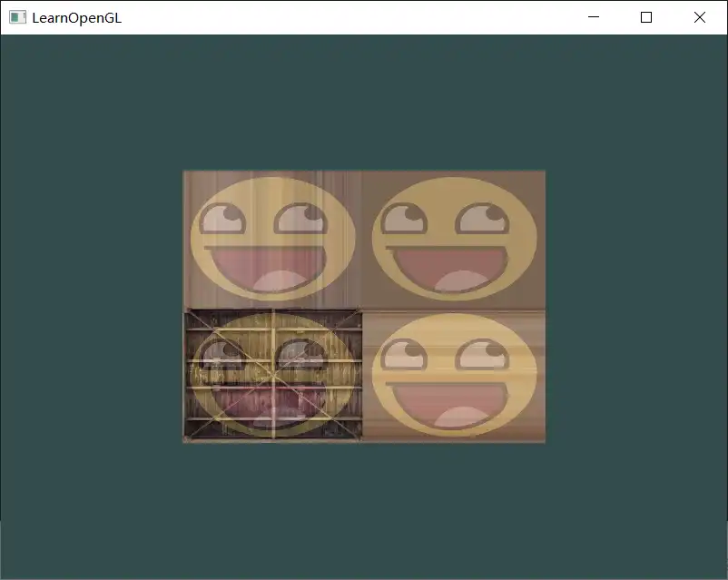
Task: Click the bottom-right smiley face's right eye
Action: coord(481,355)
